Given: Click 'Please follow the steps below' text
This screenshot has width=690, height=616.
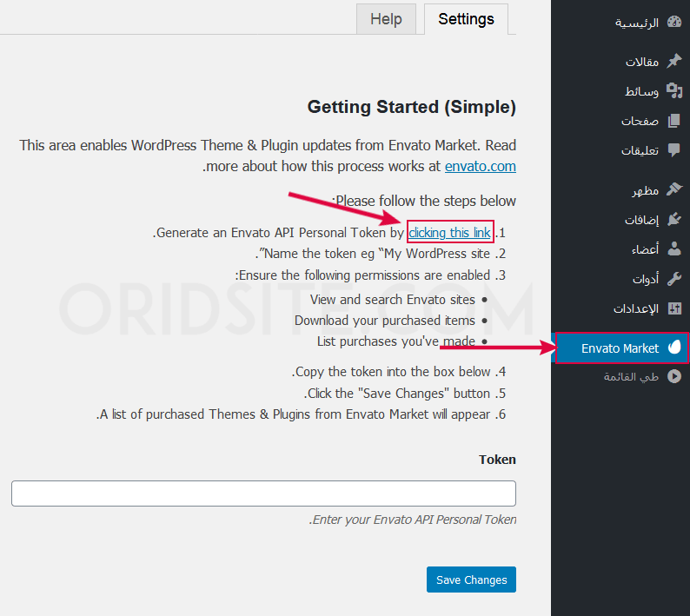Looking at the screenshot, I should tap(424, 201).
